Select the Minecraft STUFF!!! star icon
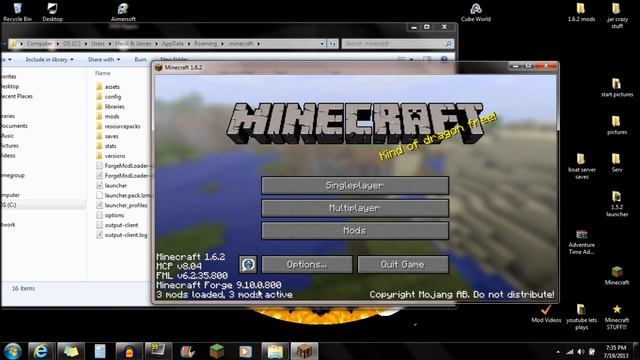 click(x=617, y=317)
